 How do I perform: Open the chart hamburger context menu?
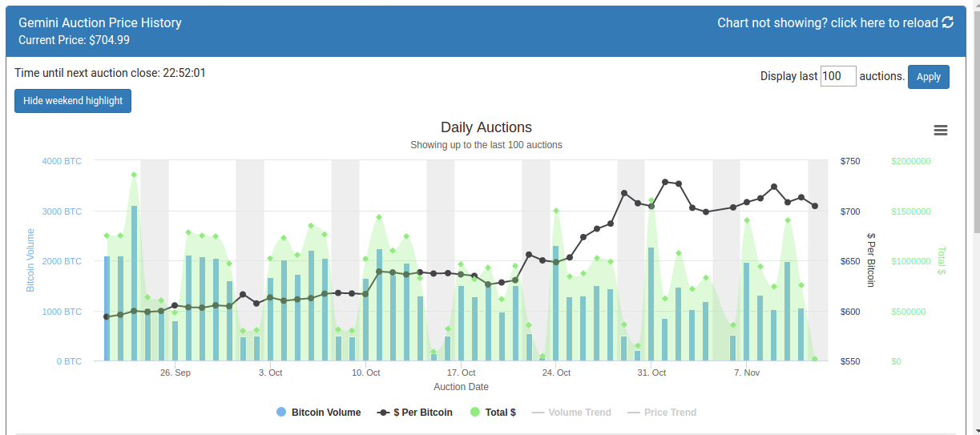941,131
